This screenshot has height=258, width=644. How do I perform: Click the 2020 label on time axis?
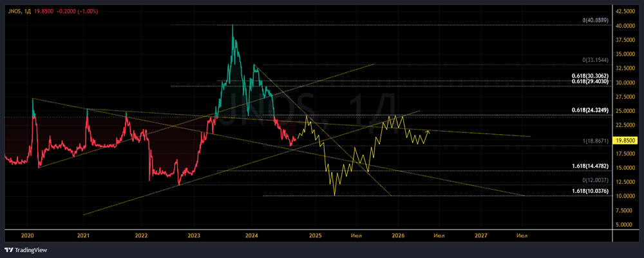(x=27, y=236)
